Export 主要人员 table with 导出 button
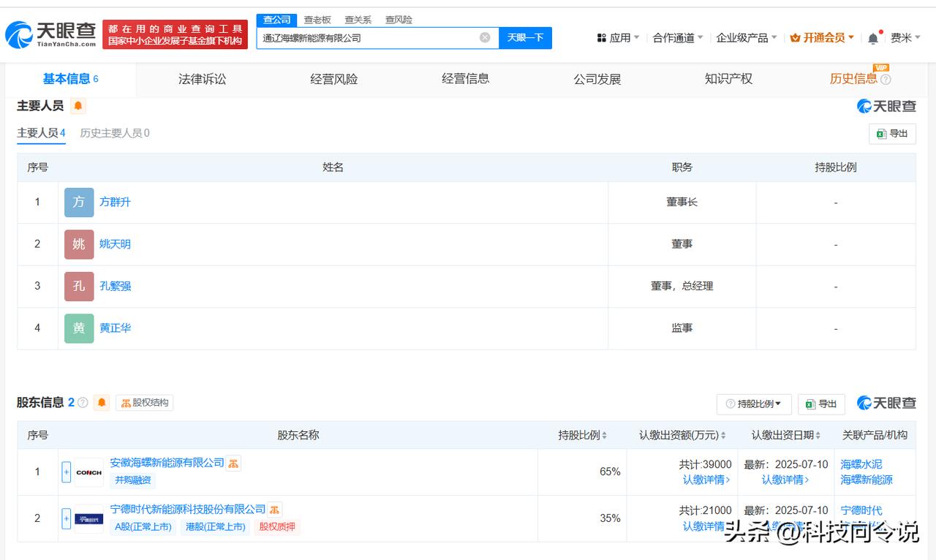The height and width of the screenshot is (560, 936). [892, 134]
